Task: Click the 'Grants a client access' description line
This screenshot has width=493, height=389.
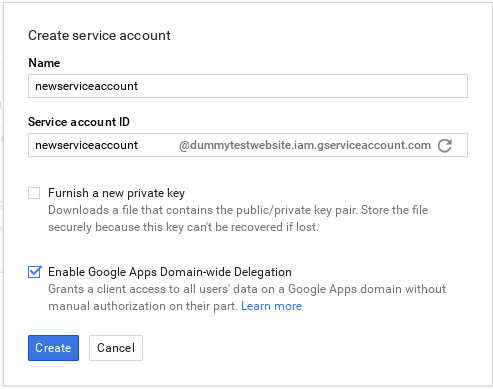Action: (x=247, y=289)
